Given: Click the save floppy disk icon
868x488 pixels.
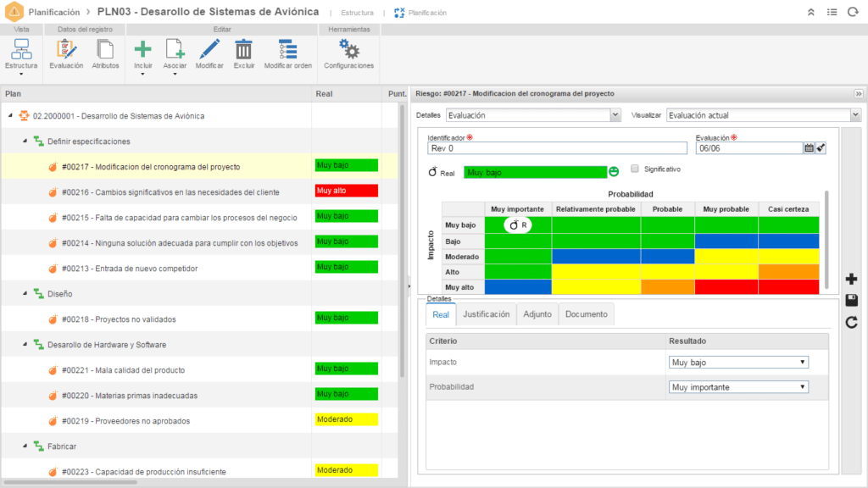Looking at the screenshot, I should tap(852, 301).
